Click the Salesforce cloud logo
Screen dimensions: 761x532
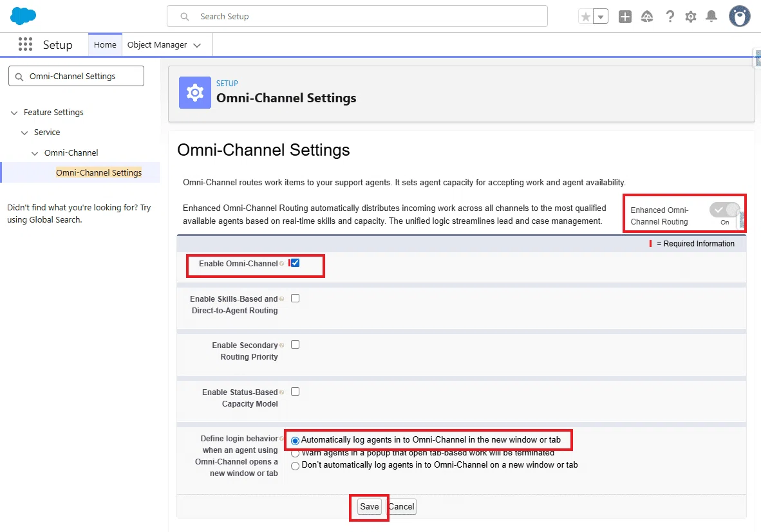23,16
